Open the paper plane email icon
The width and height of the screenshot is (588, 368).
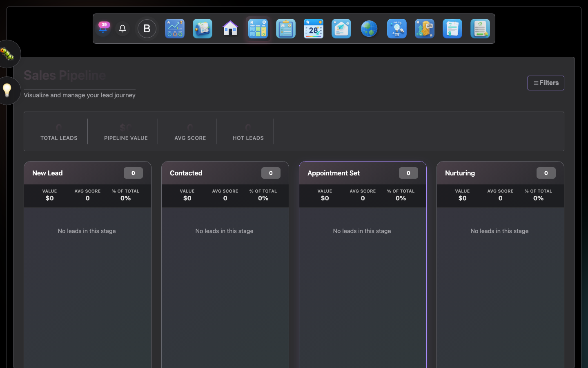[341, 29]
